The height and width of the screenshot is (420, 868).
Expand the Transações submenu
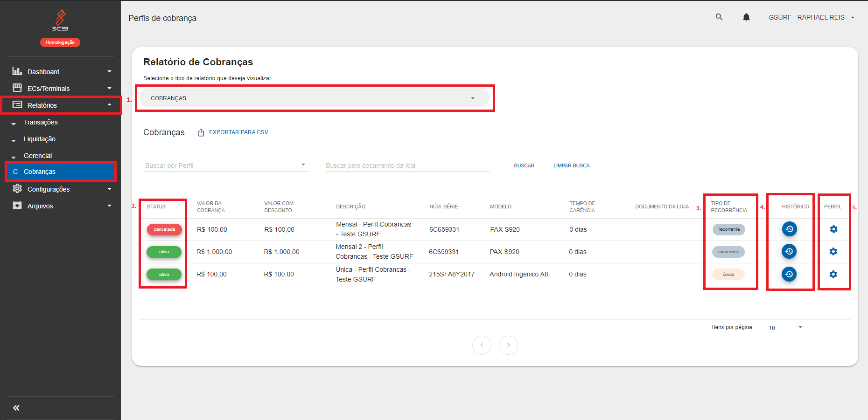point(41,122)
